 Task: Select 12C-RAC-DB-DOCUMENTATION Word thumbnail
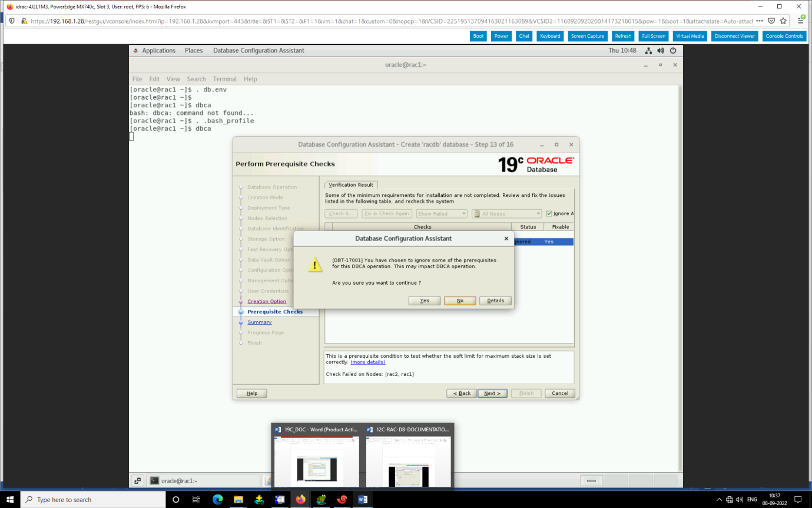pyautogui.click(x=409, y=455)
